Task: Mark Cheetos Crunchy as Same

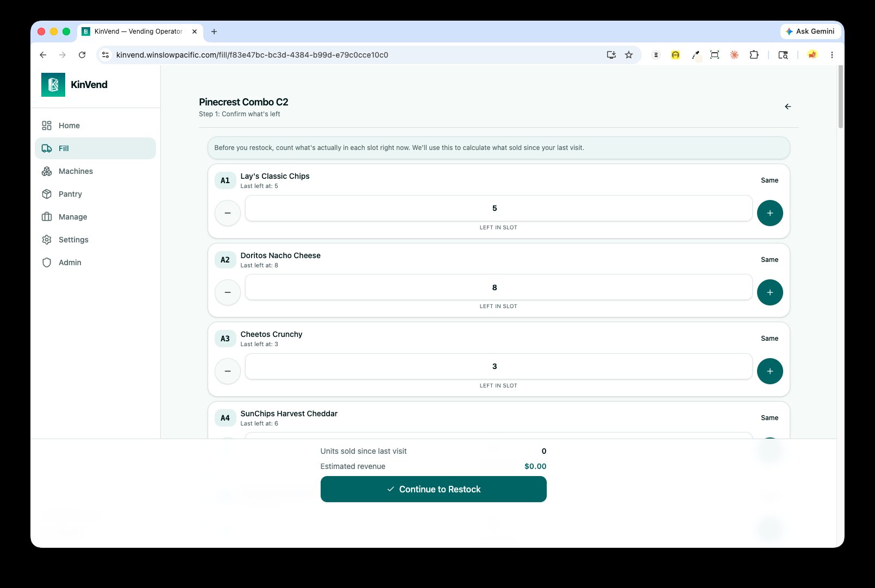Action: [770, 339]
